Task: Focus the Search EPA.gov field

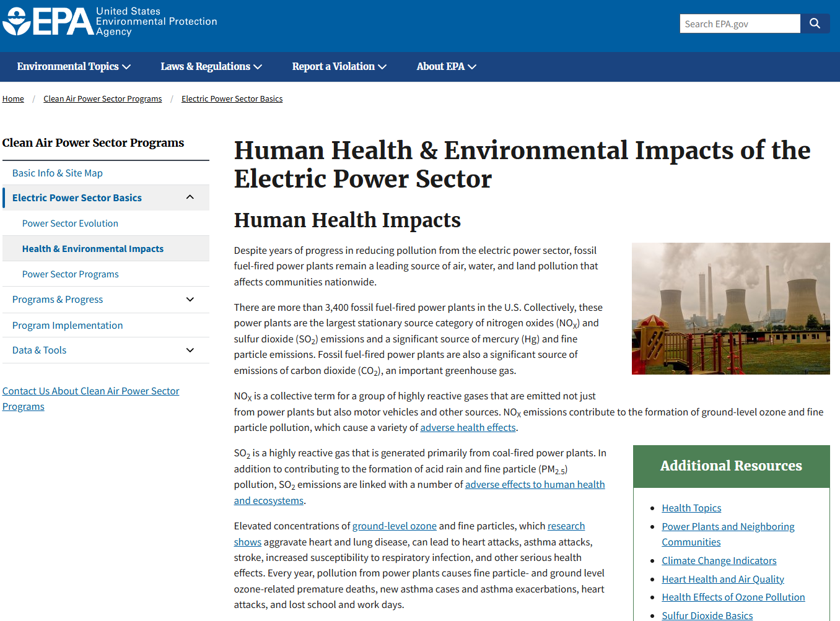Action: [x=740, y=24]
